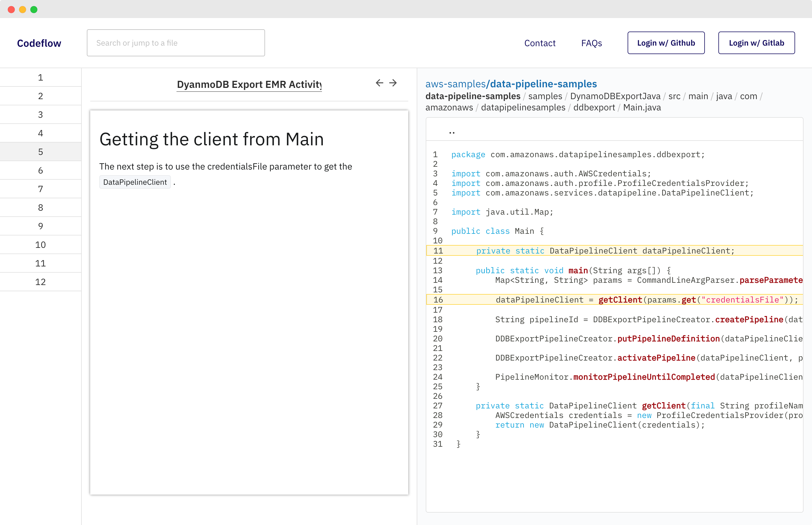Viewport: 812px width, 525px height.
Task: Select step 1 in the sidebar
Action: tap(41, 77)
